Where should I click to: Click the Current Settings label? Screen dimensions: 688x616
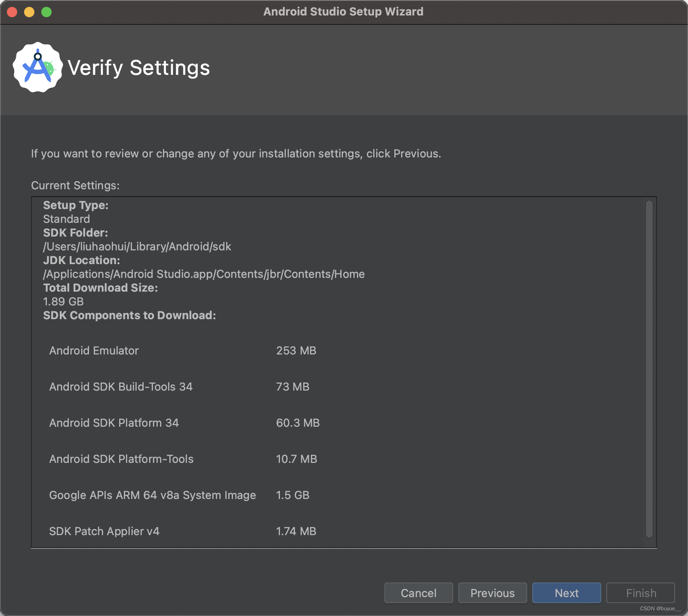[x=75, y=185]
